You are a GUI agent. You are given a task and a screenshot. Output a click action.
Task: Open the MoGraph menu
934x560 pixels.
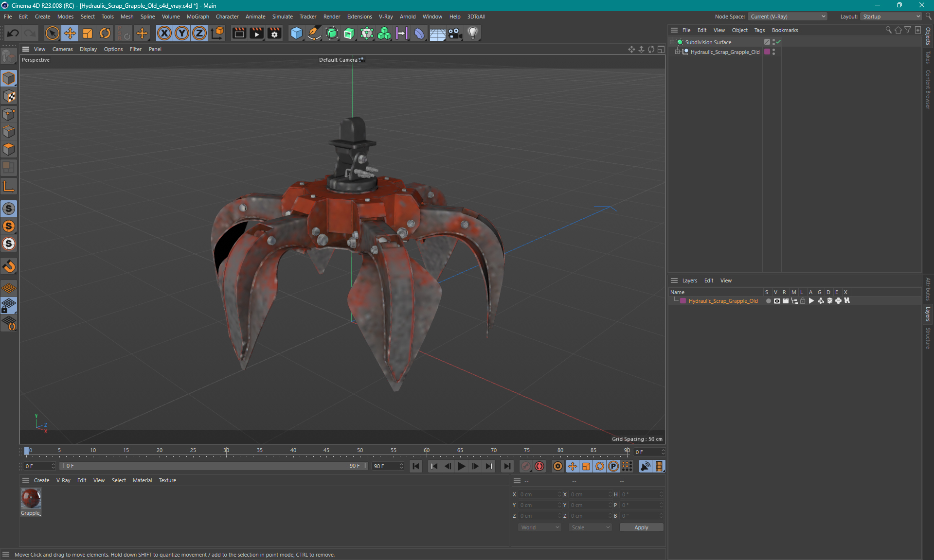pos(198,17)
